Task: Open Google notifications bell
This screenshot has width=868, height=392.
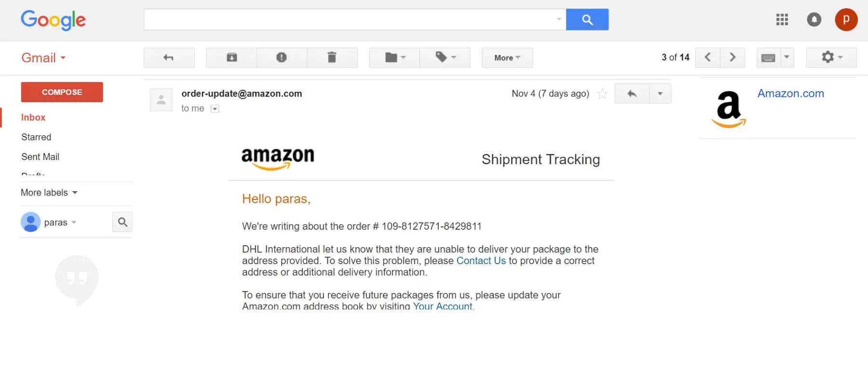Action: (x=814, y=20)
